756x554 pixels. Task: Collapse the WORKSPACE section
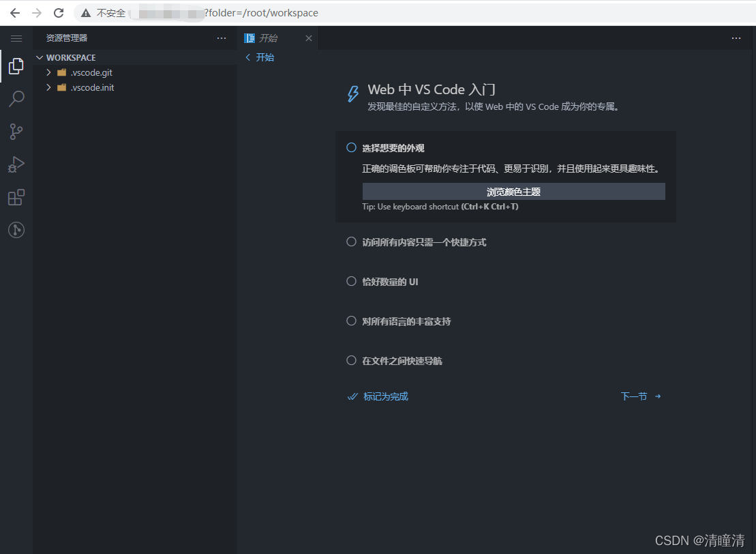click(x=40, y=57)
